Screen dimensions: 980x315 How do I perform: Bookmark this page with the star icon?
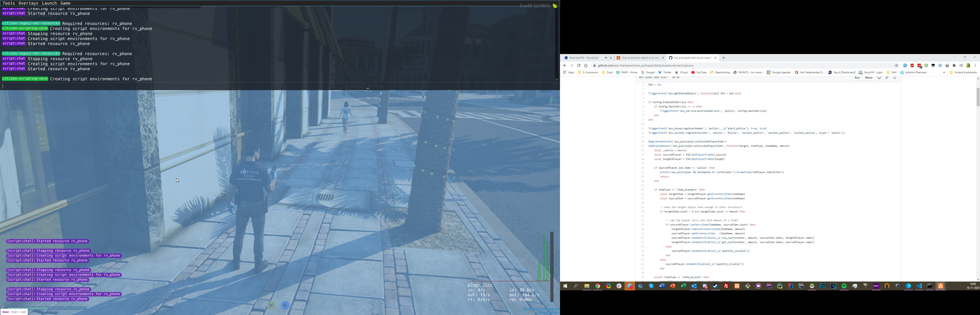(x=896, y=65)
